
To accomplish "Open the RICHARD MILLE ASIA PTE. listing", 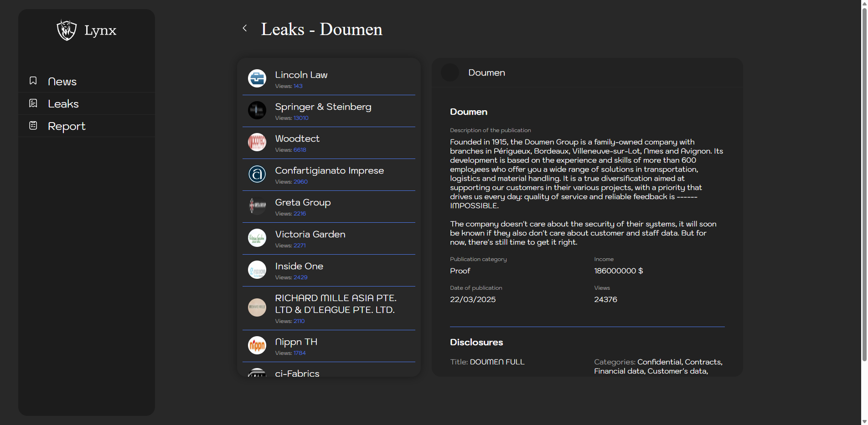I will pyautogui.click(x=336, y=304).
